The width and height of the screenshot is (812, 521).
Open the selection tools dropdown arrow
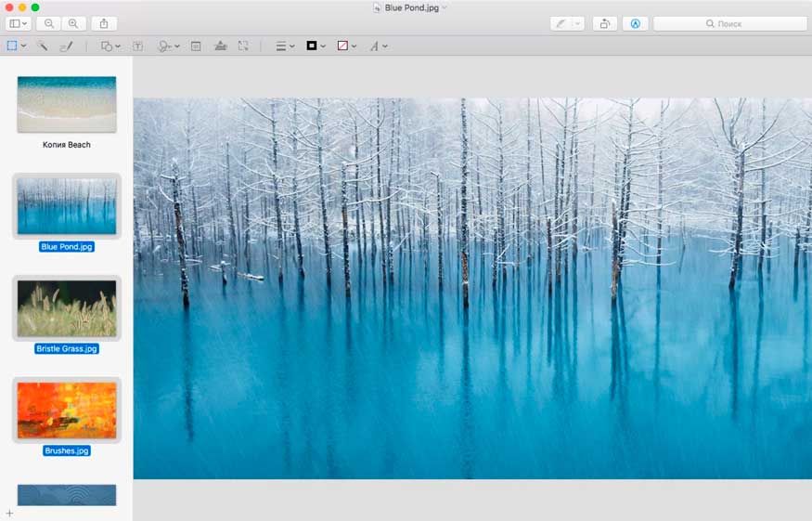[24, 46]
